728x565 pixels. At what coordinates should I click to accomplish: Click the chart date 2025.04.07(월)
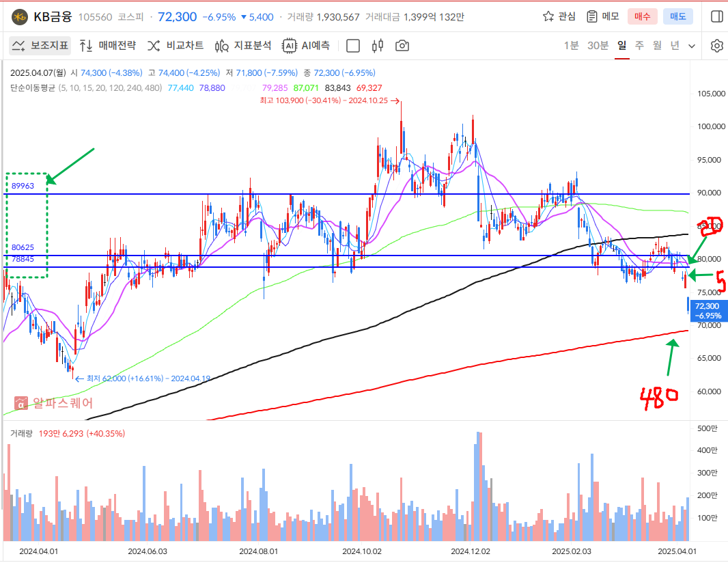click(38, 73)
